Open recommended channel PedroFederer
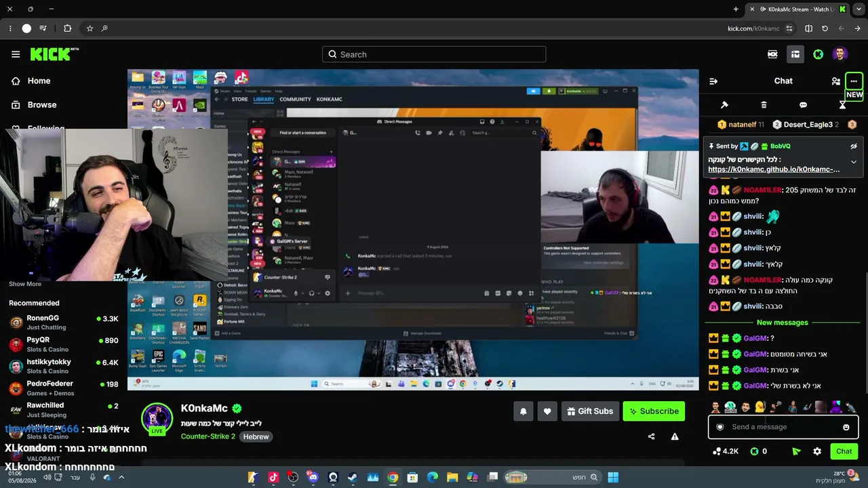This screenshot has width=868, height=488. click(x=64, y=388)
